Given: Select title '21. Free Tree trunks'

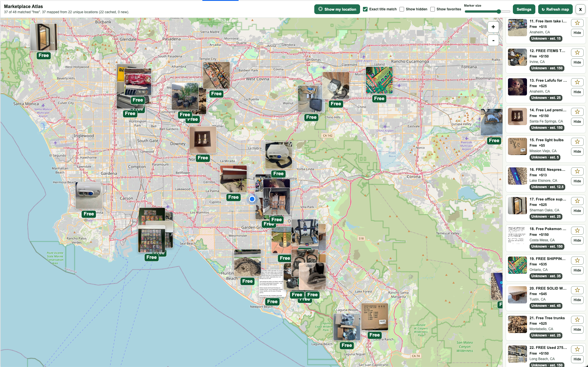Looking at the screenshot, I should (x=547, y=318).
